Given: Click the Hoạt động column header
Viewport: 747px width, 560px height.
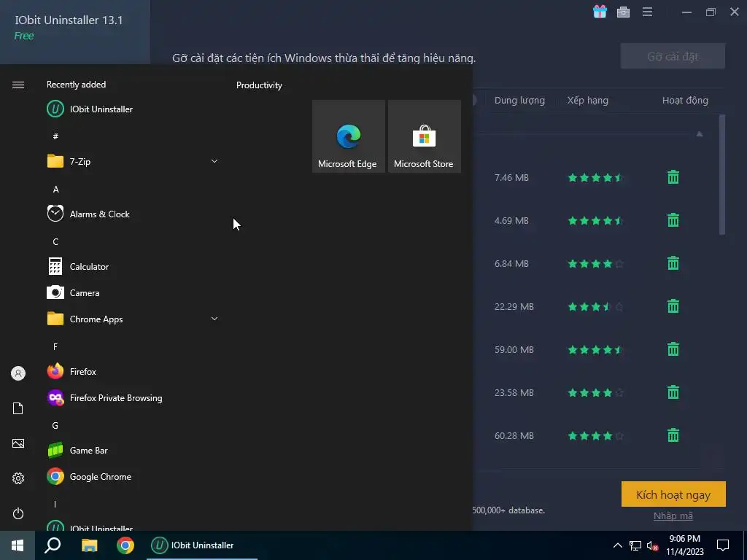Looking at the screenshot, I should [x=685, y=101].
